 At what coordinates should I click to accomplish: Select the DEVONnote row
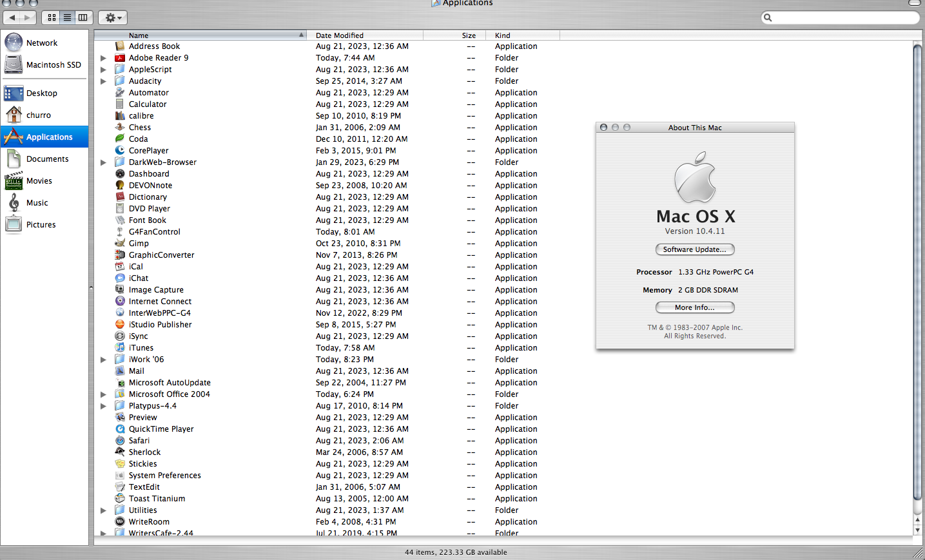coord(503,186)
